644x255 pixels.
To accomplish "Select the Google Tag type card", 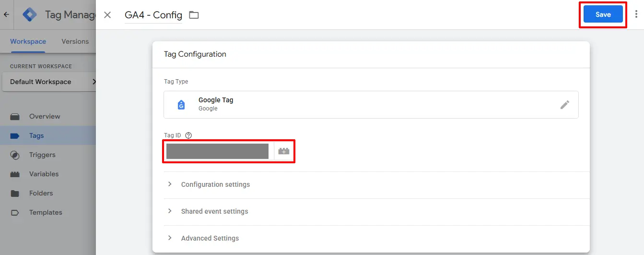I will [371, 105].
